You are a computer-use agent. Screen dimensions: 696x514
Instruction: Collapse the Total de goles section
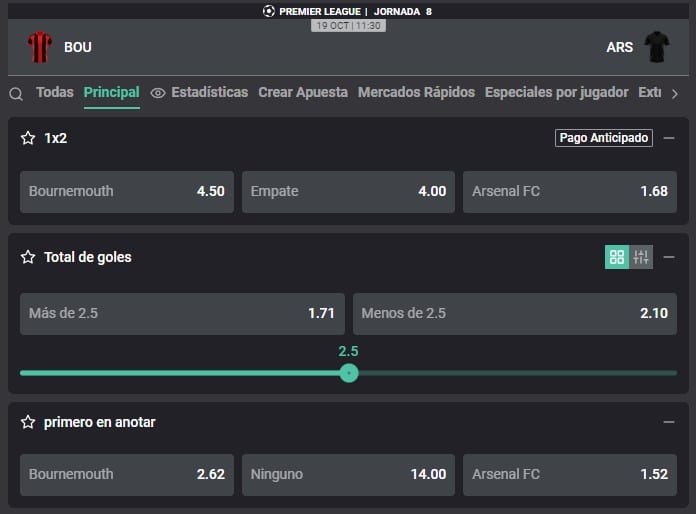click(669, 257)
